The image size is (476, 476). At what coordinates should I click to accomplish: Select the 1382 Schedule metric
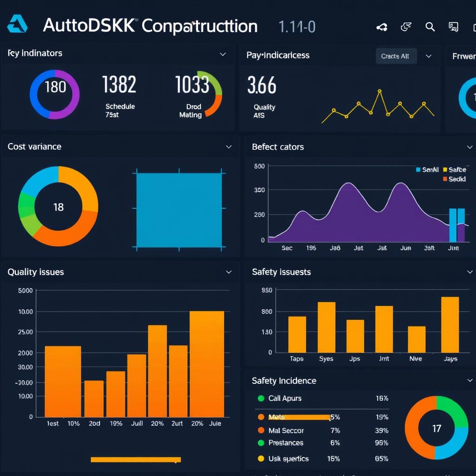[119, 96]
